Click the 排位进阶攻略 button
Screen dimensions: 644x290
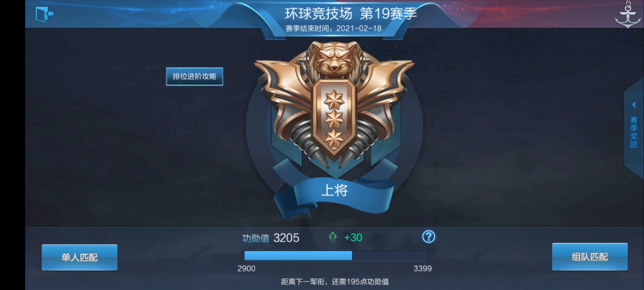pyautogui.click(x=195, y=77)
